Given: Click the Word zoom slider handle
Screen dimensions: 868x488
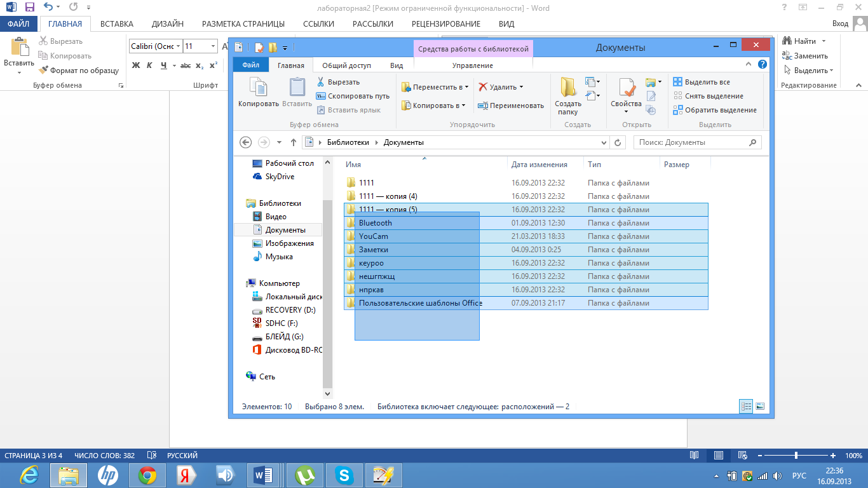Looking at the screenshot, I should [x=796, y=456].
